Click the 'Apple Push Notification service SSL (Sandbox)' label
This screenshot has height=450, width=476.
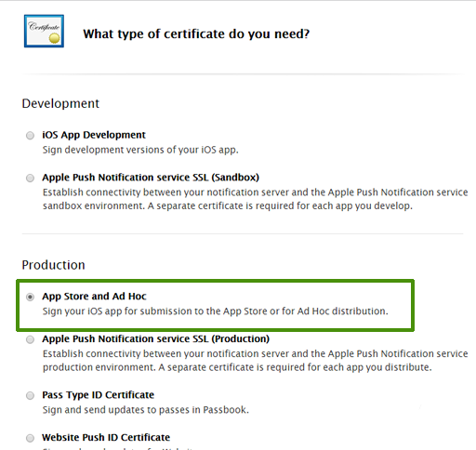151,178
